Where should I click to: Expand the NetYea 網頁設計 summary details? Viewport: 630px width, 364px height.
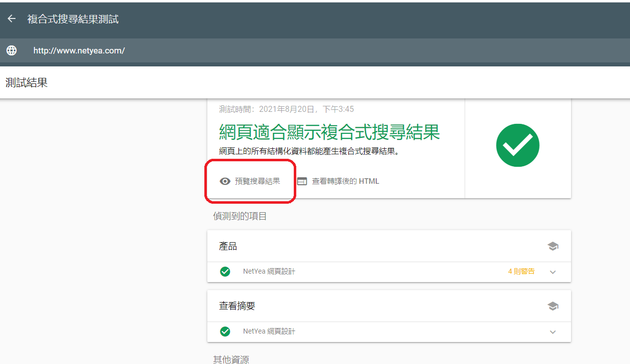pyautogui.click(x=553, y=332)
